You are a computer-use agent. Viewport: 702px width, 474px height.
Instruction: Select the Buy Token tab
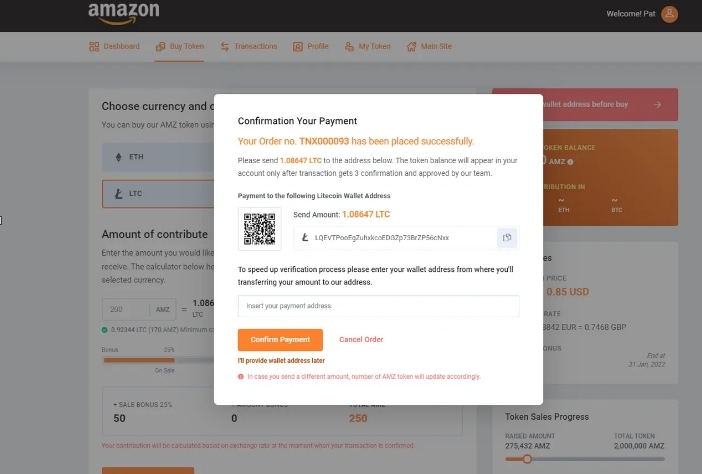click(x=180, y=47)
